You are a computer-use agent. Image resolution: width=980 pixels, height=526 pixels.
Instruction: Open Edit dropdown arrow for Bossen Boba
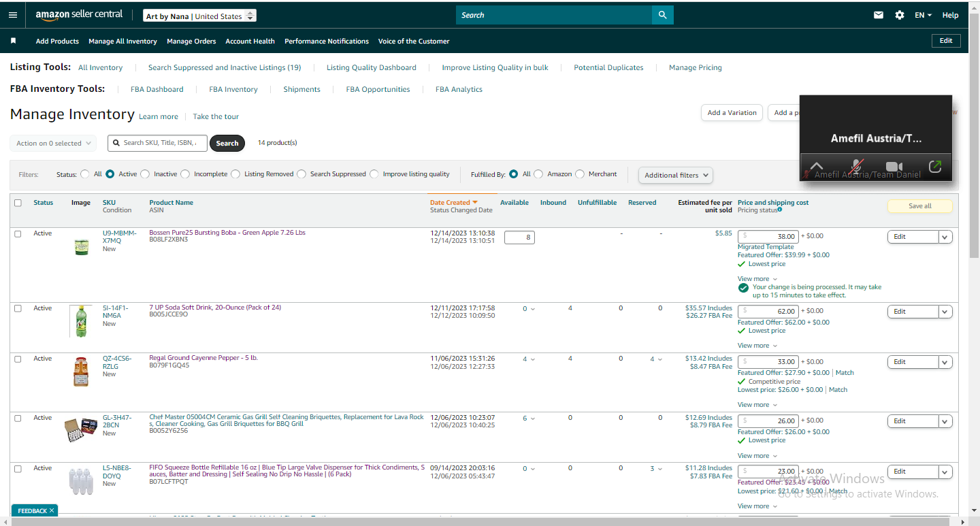coord(946,236)
